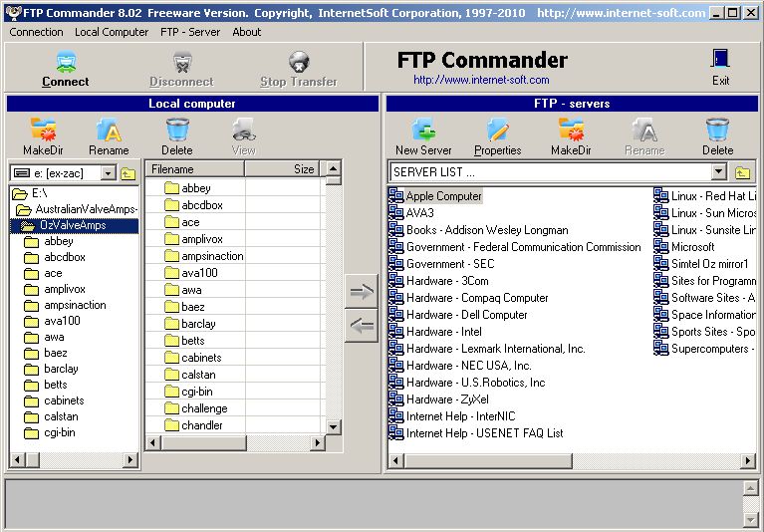Open server Properties icon
764x532 pixels.
point(497,130)
